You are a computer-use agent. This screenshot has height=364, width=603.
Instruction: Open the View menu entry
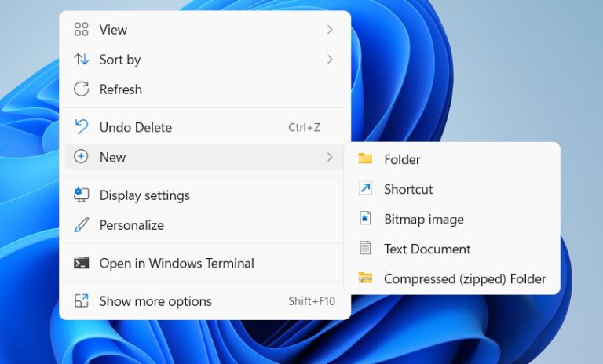coord(204,30)
